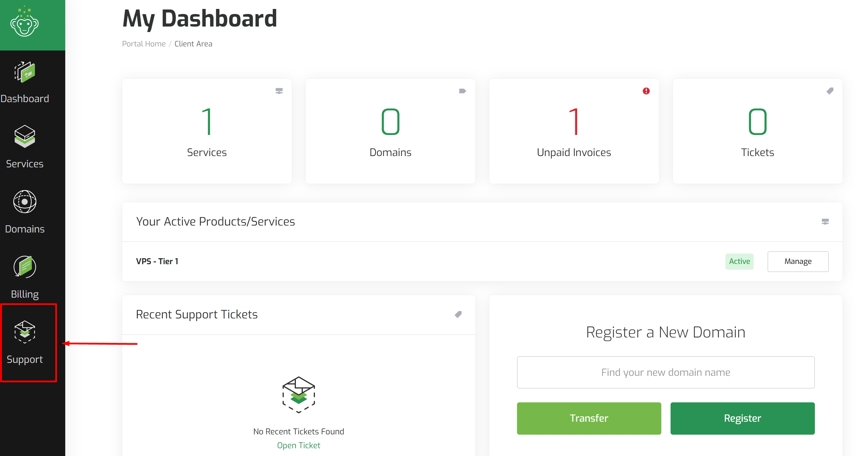The width and height of the screenshot is (868, 456).
Task: Click the Register domain button
Action: pyautogui.click(x=743, y=418)
